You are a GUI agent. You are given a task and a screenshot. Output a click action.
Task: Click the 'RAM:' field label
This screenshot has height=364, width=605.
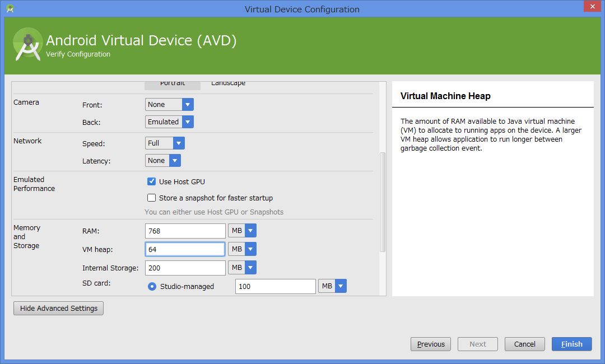[91, 231]
